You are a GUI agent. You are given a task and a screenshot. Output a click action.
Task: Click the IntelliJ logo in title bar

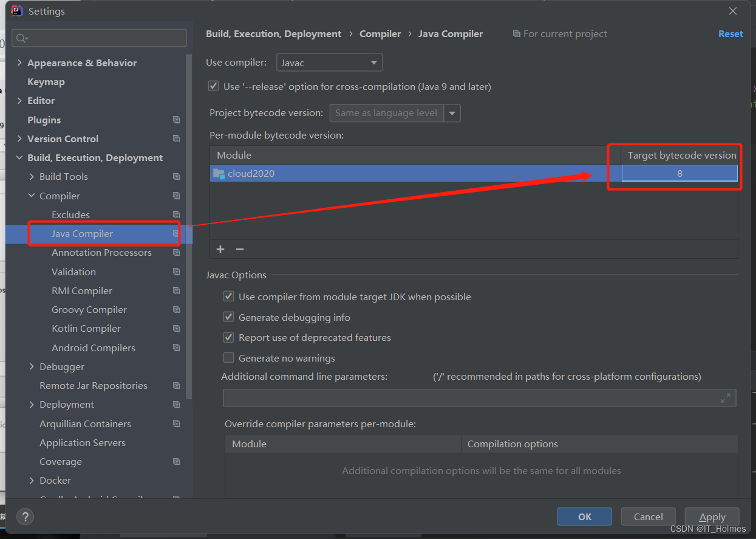[x=17, y=10]
